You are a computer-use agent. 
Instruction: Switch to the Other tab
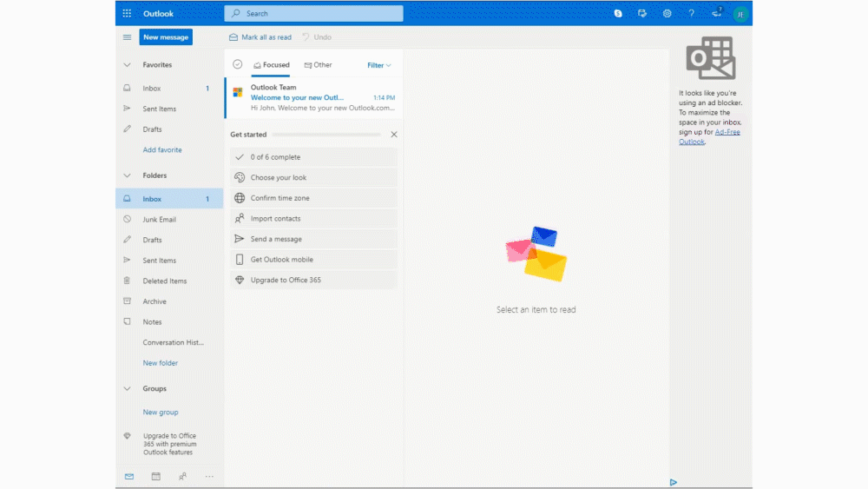[x=319, y=65]
